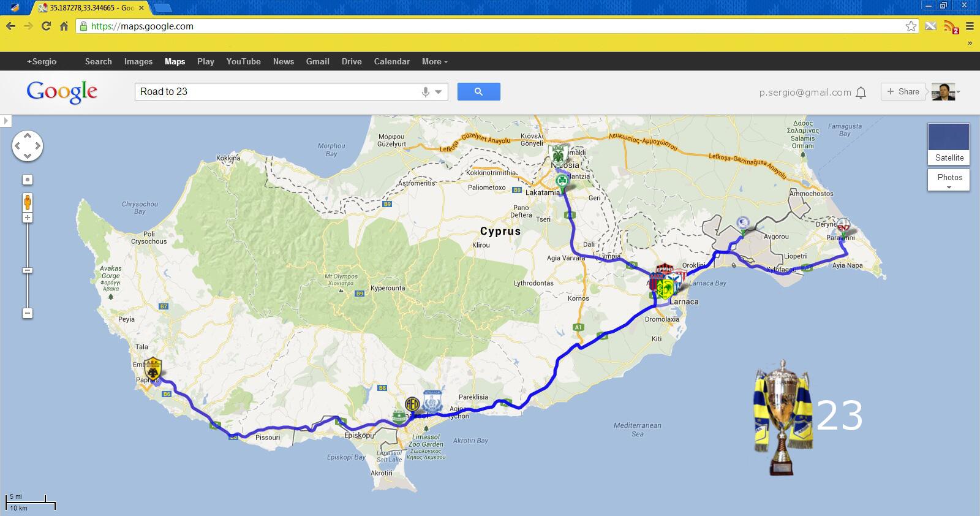Click the browser forward arrow
Viewport: 980px width, 516px height.
pyautogui.click(x=28, y=26)
